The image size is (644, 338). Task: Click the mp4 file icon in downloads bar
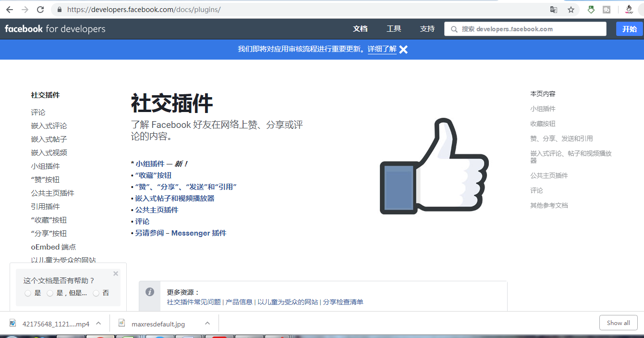coord(13,324)
